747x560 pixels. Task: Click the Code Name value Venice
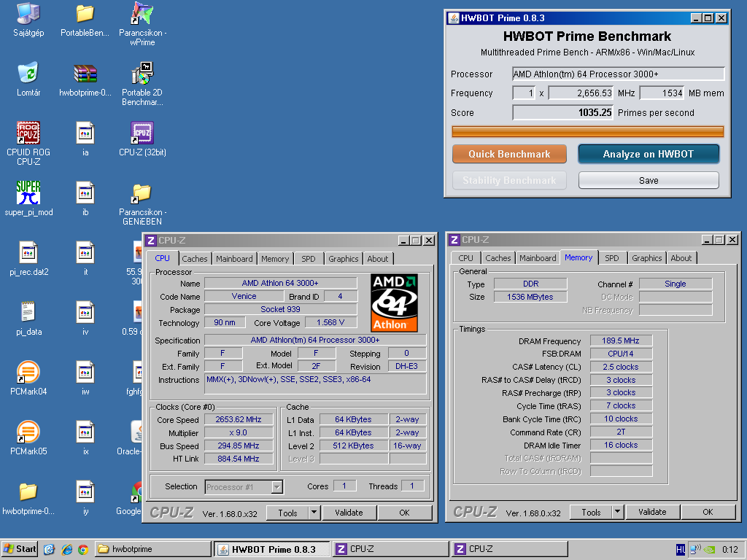(244, 296)
